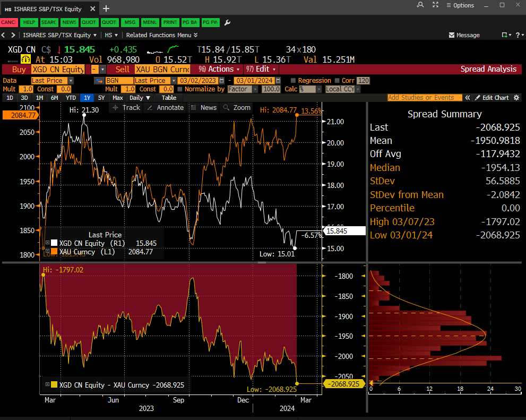This screenshot has width=526, height=420.
Task: Click the green MSG key button
Action: pyautogui.click(x=130, y=22)
